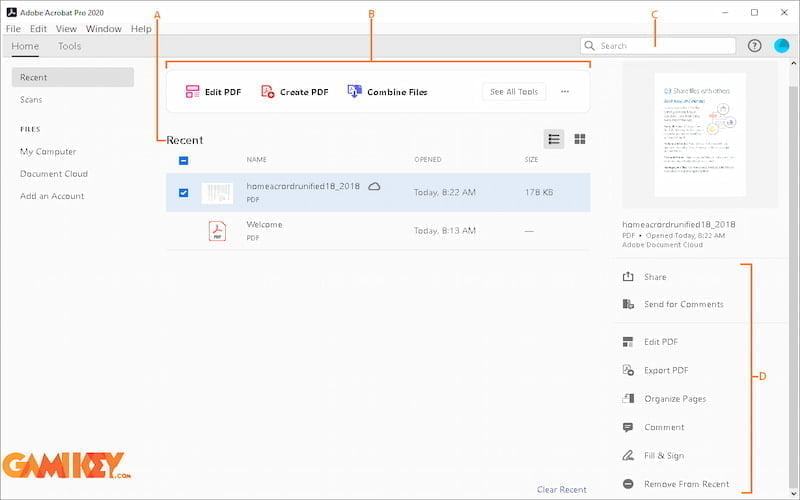Switch to list view
The width and height of the screenshot is (800, 500).
click(554, 139)
